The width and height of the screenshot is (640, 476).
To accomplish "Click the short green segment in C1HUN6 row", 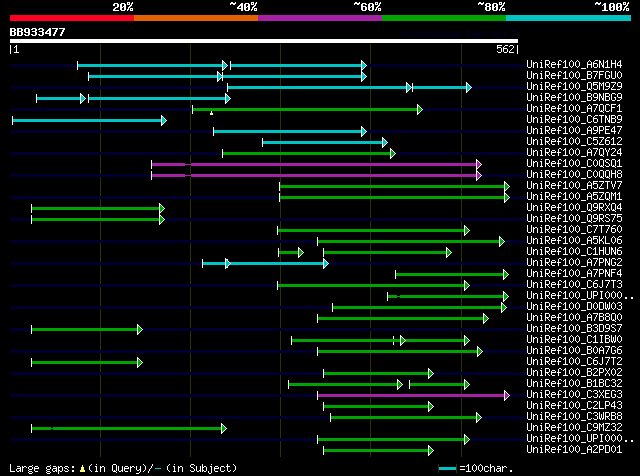I will [x=291, y=253].
